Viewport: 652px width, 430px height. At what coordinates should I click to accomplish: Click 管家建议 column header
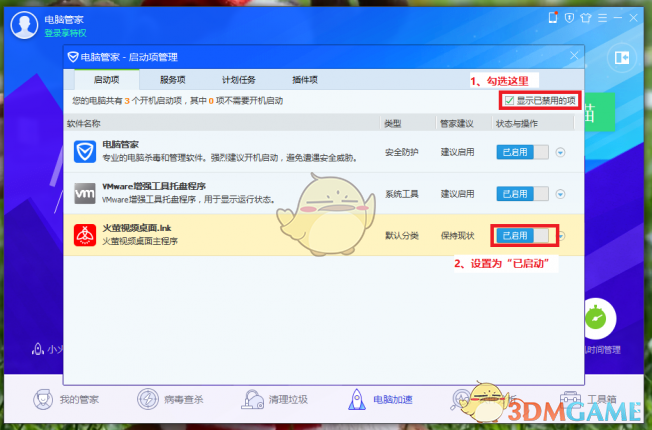point(457,124)
